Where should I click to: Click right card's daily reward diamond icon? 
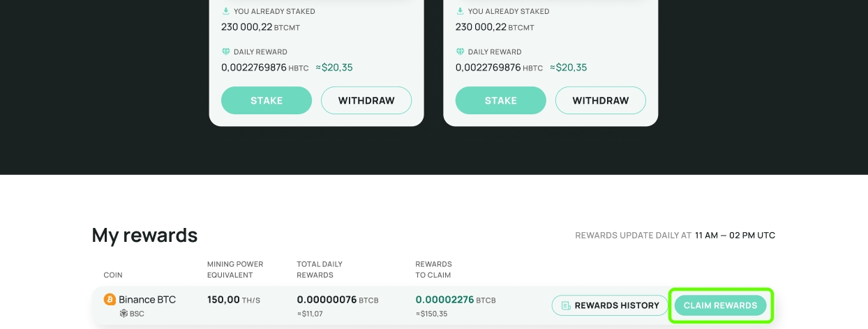tap(460, 52)
